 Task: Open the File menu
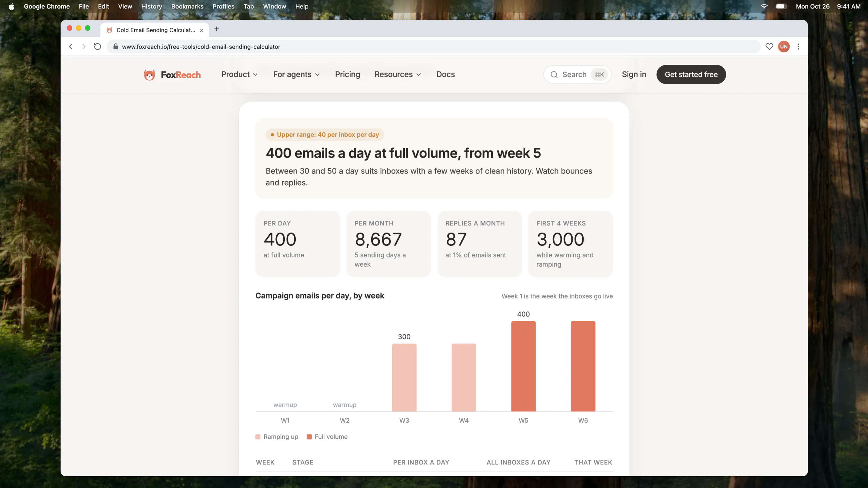tap(83, 6)
